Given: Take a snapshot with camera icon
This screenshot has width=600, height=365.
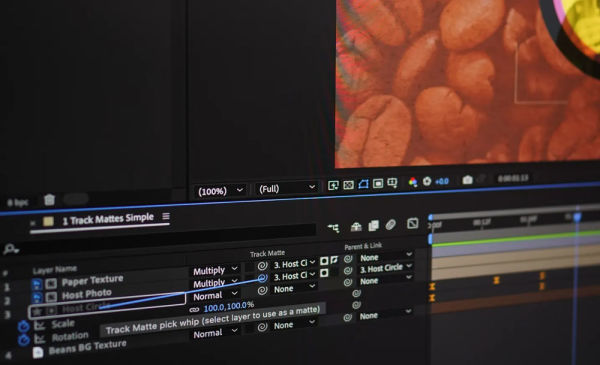Looking at the screenshot, I should [467, 180].
